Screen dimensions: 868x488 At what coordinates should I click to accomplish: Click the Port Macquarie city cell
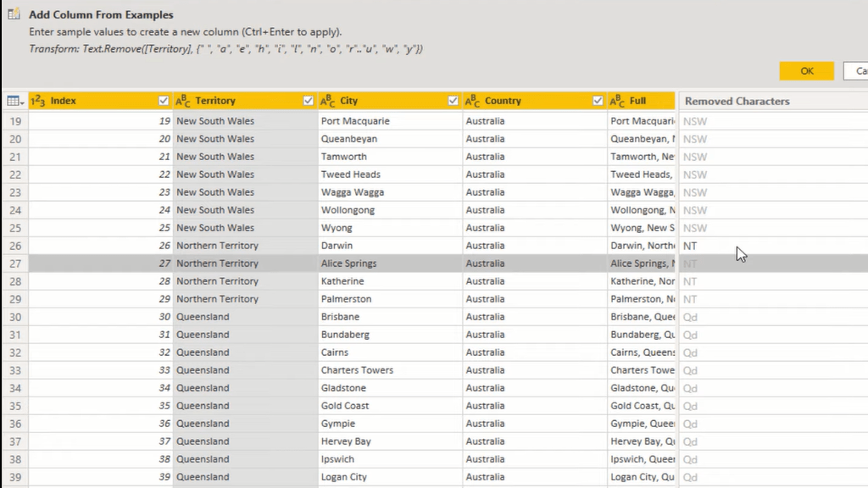tap(390, 120)
